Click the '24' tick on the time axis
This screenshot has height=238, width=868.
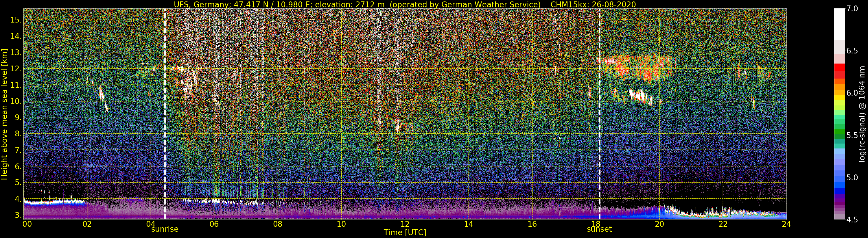pyautogui.click(x=786, y=224)
